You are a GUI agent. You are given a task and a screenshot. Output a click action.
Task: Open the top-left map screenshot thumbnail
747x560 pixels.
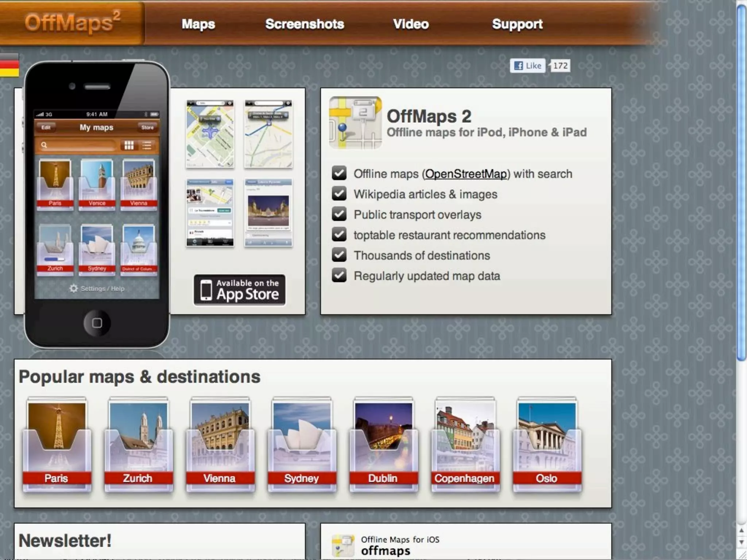point(210,134)
